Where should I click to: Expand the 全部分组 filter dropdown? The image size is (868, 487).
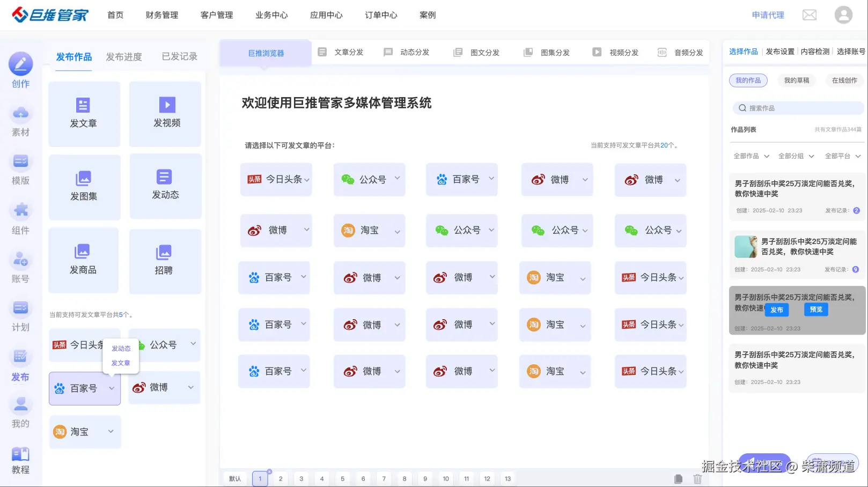click(796, 156)
